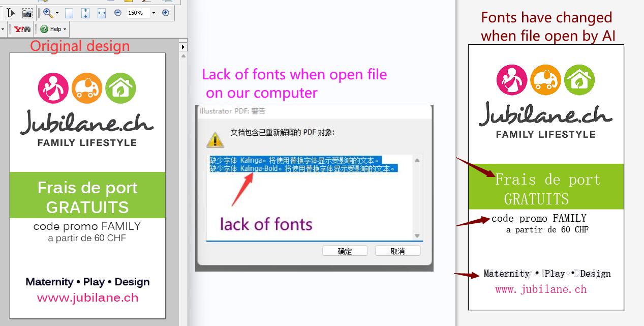The width and height of the screenshot is (644, 326).
Task: Open the zoom tool dropdown arrow
Action: (57, 13)
